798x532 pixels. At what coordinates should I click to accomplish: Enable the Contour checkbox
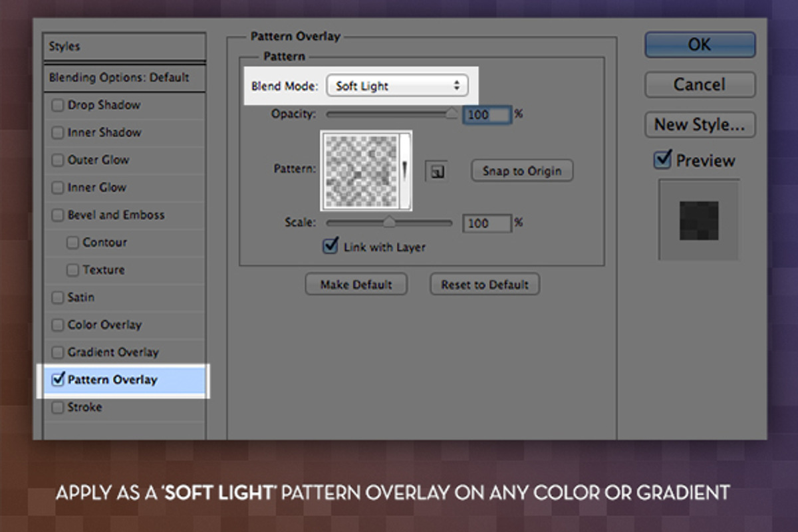72,243
